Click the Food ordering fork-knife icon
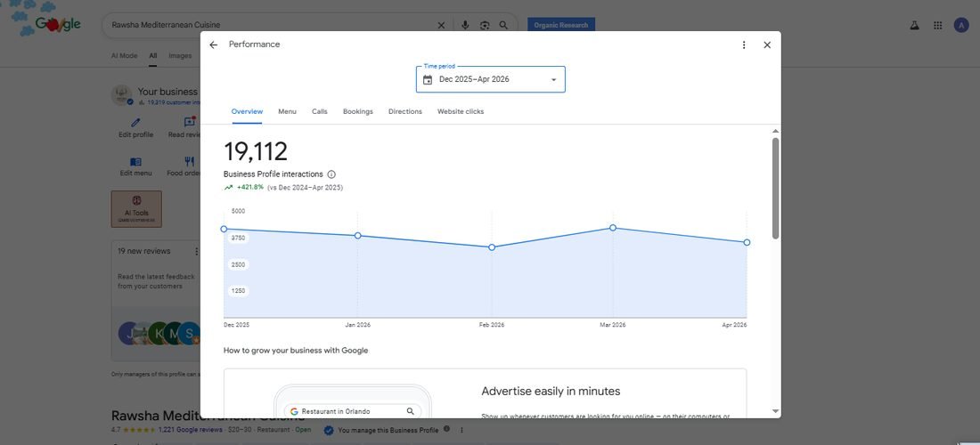 190,162
